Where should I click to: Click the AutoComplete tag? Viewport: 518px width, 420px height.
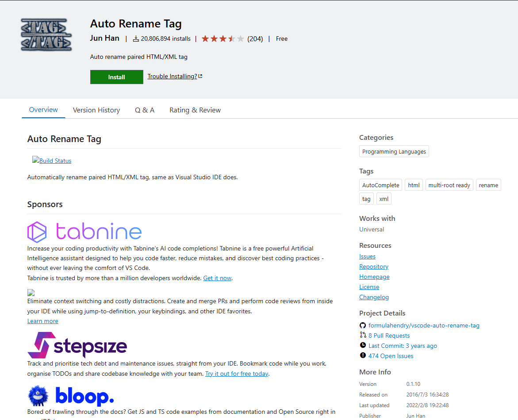click(x=380, y=185)
